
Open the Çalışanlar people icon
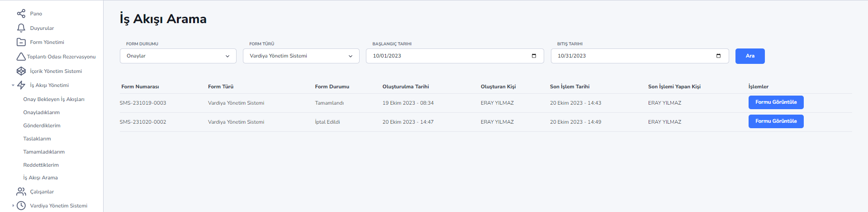(x=21, y=192)
